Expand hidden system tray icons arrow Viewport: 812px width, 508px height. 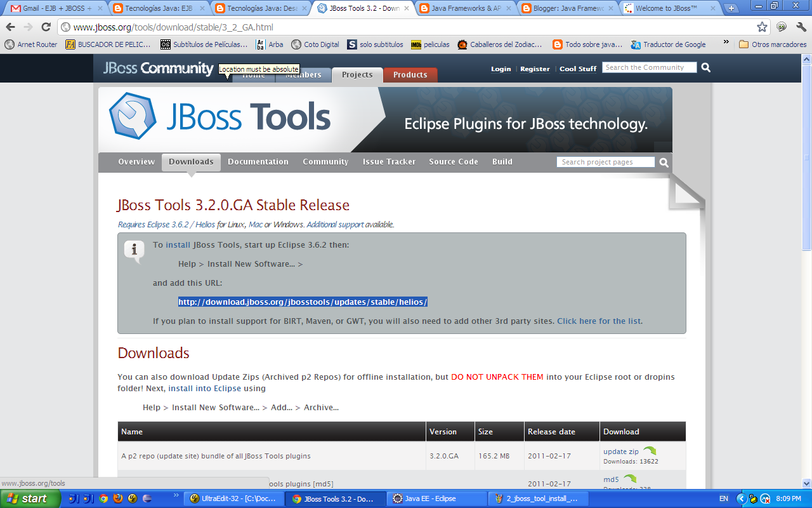[741, 498]
